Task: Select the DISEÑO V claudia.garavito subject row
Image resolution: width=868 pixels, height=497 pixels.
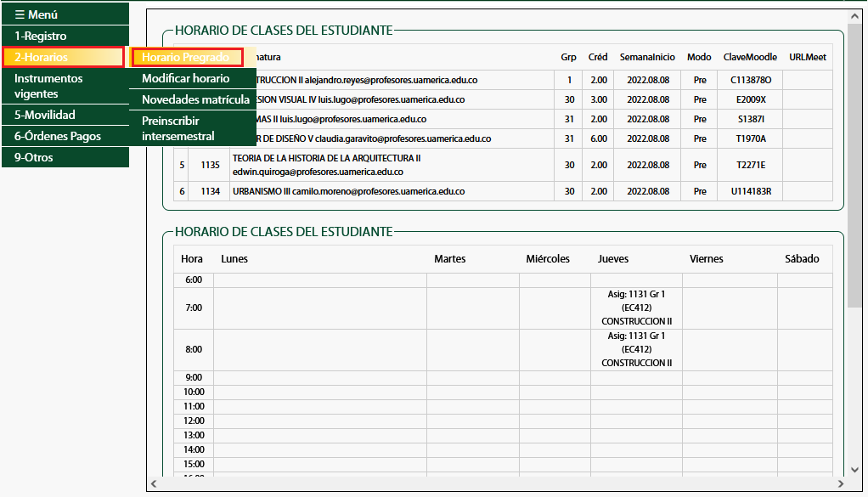Action: point(503,139)
